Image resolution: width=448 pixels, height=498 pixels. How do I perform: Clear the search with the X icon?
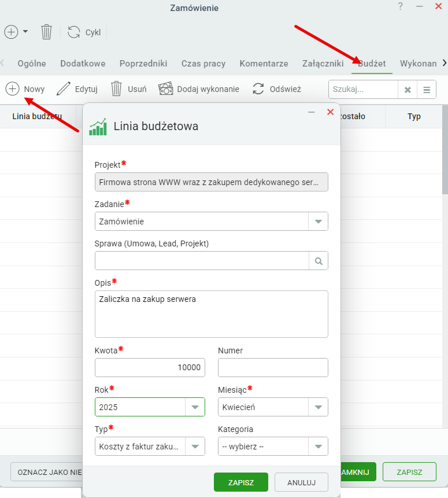(408, 90)
